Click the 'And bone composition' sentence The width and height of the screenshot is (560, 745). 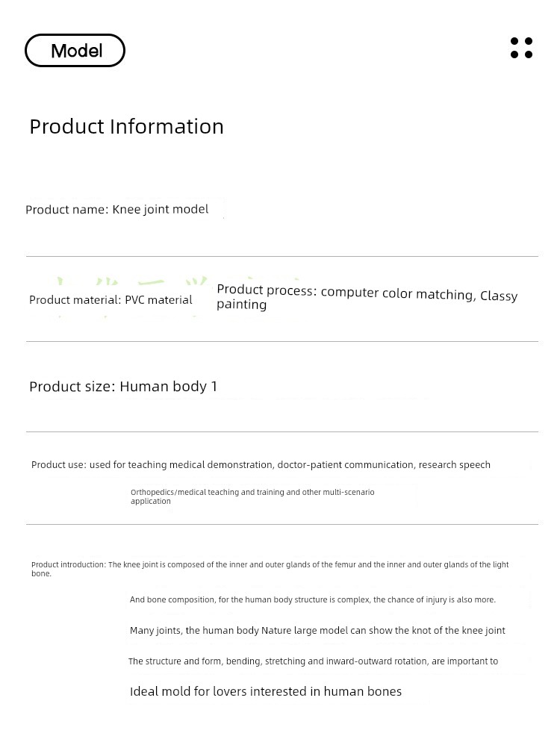[312, 599]
